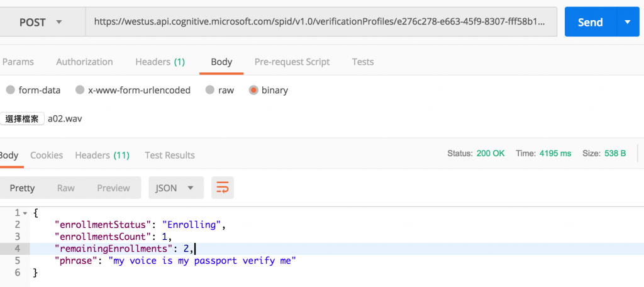Click the a02.wav file name

65,119
